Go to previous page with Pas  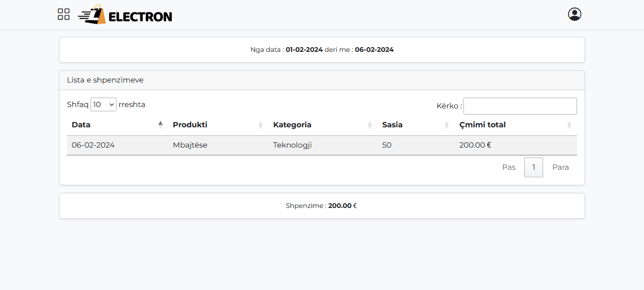click(509, 167)
